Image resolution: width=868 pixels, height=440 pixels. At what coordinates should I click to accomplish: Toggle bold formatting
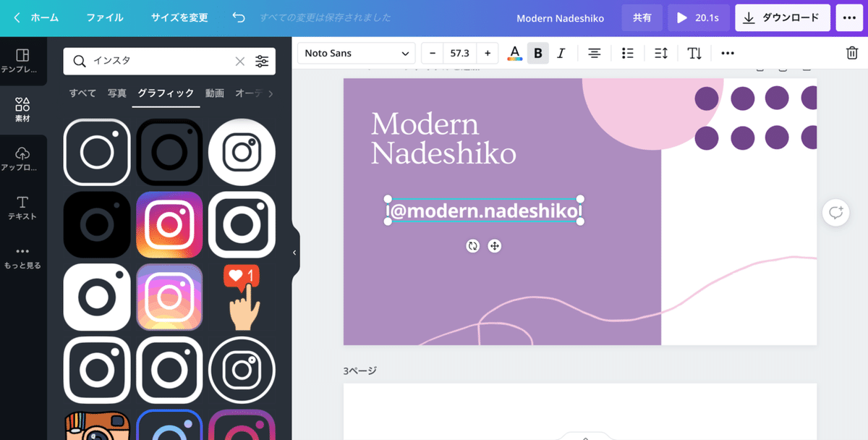click(537, 54)
